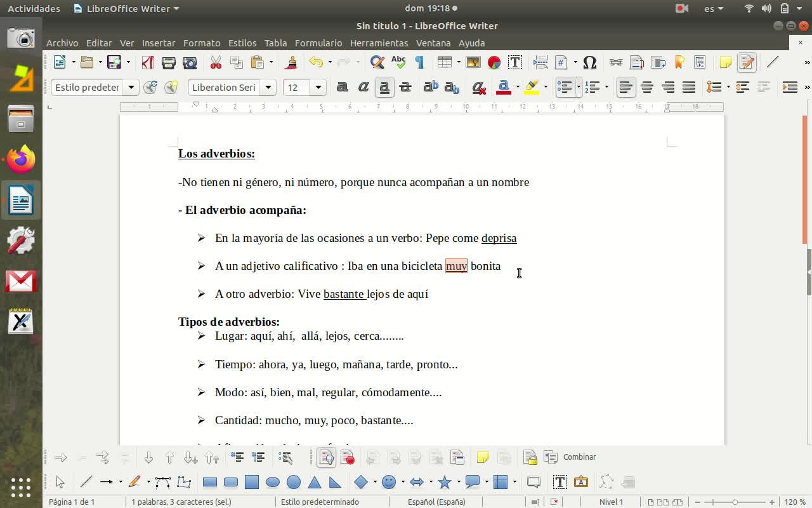Open the Special Character omega tool
Image resolution: width=812 pixels, height=508 pixels.
tap(589, 62)
